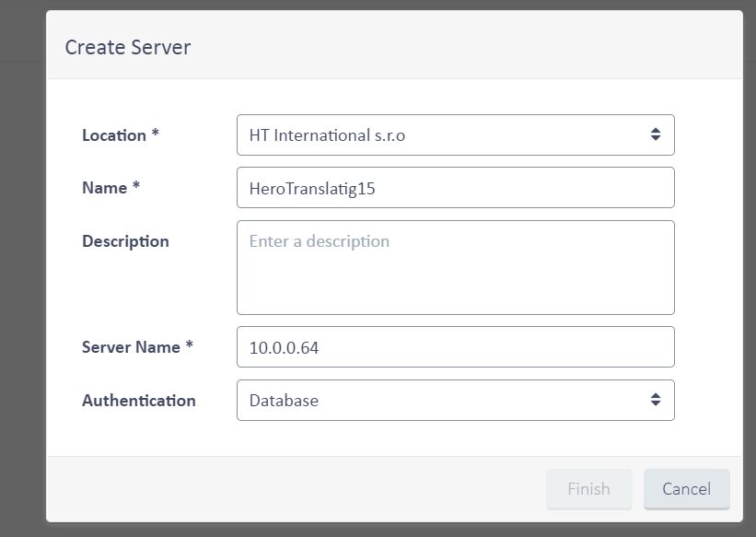Click the Name field label

tap(105, 188)
